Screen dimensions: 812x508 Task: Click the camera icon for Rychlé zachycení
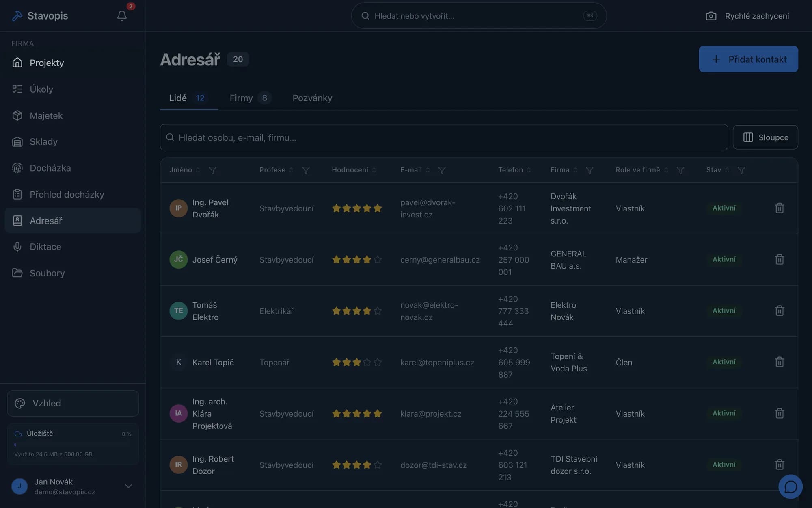(x=711, y=16)
